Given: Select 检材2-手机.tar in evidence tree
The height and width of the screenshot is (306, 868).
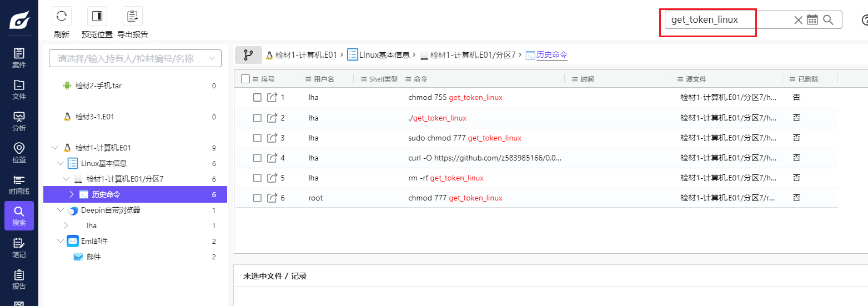Looking at the screenshot, I should click(98, 86).
